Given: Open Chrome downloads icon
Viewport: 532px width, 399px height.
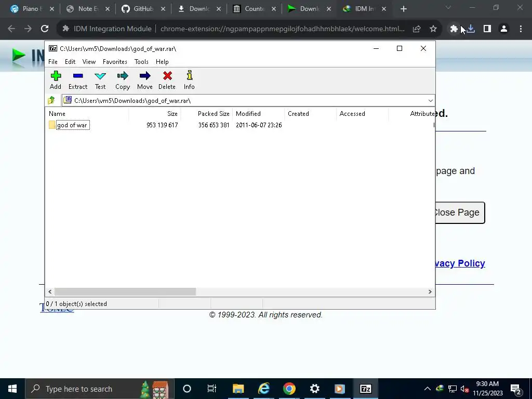Looking at the screenshot, I should click(471, 29).
